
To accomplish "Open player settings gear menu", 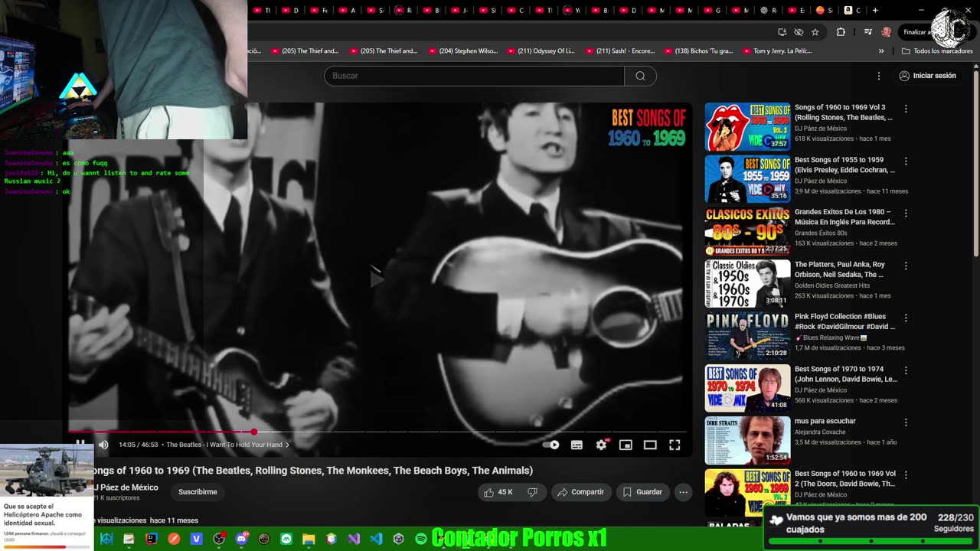I will coord(602,445).
